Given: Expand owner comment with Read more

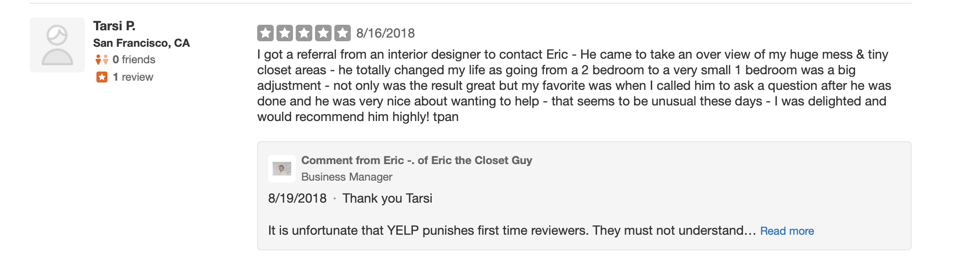Looking at the screenshot, I should pos(787,231).
